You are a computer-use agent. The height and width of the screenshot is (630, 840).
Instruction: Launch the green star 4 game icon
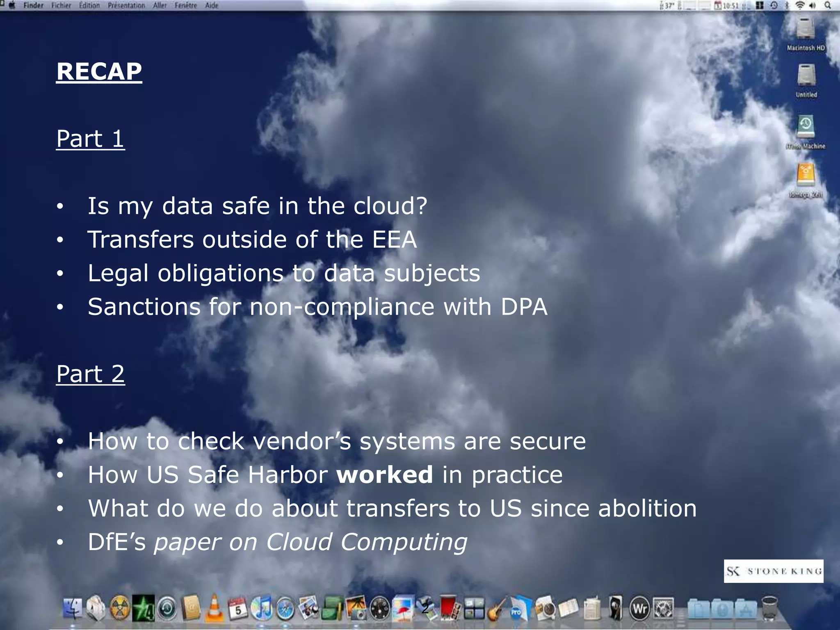point(144,608)
